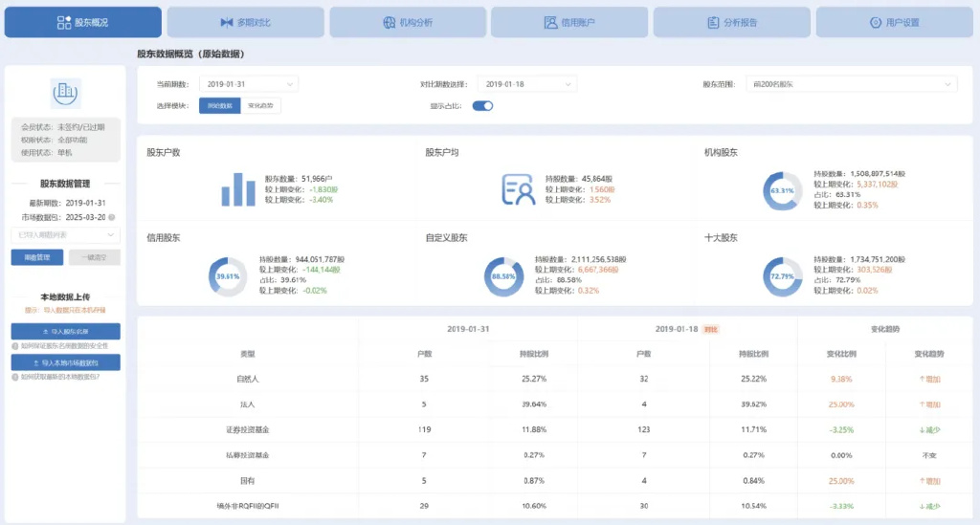Screen dimensions: 980x525
Task: Click the info icon beside 市场数据包 date
Action: (x=113, y=216)
